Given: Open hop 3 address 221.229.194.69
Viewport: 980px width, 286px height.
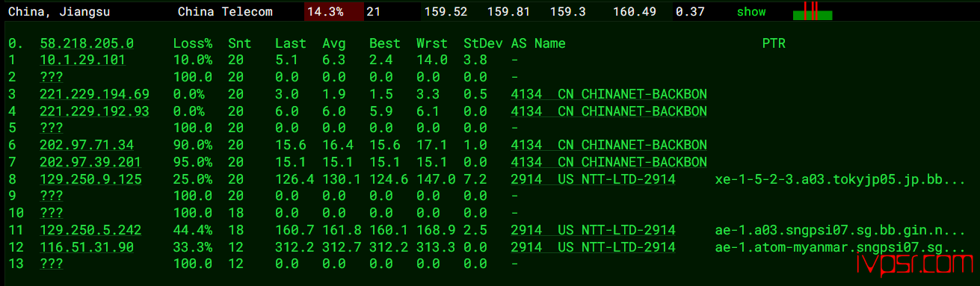Looking at the screenshot, I should [94, 94].
